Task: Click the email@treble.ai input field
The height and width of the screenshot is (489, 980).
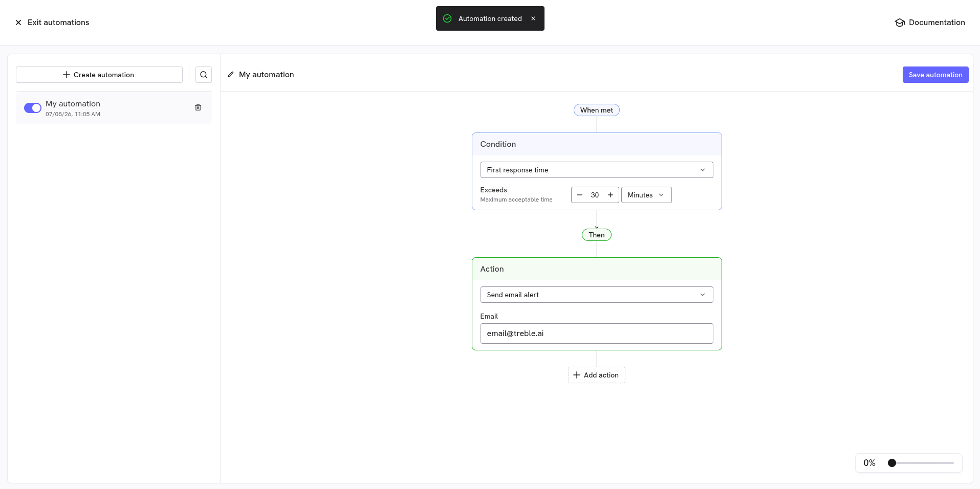Action: click(597, 334)
